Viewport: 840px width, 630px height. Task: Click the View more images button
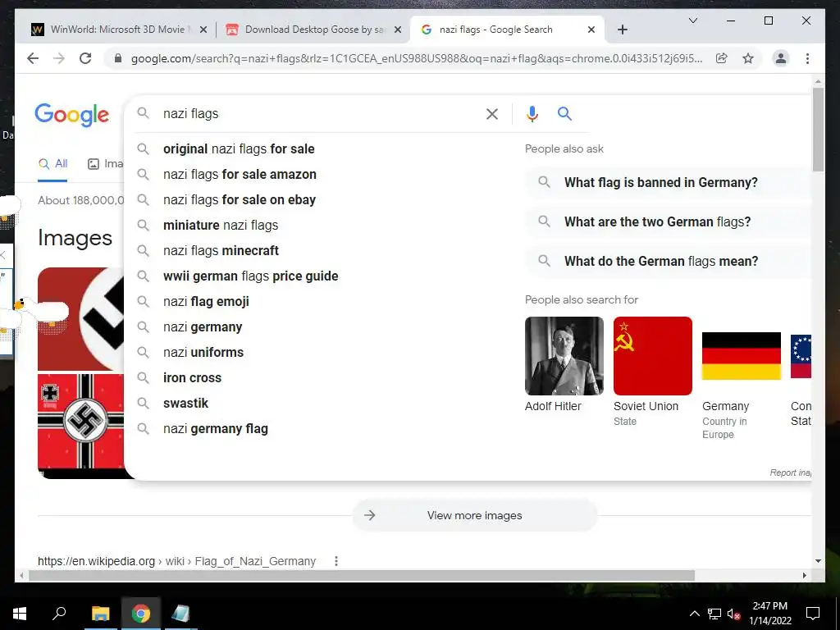click(x=475, y=515)
